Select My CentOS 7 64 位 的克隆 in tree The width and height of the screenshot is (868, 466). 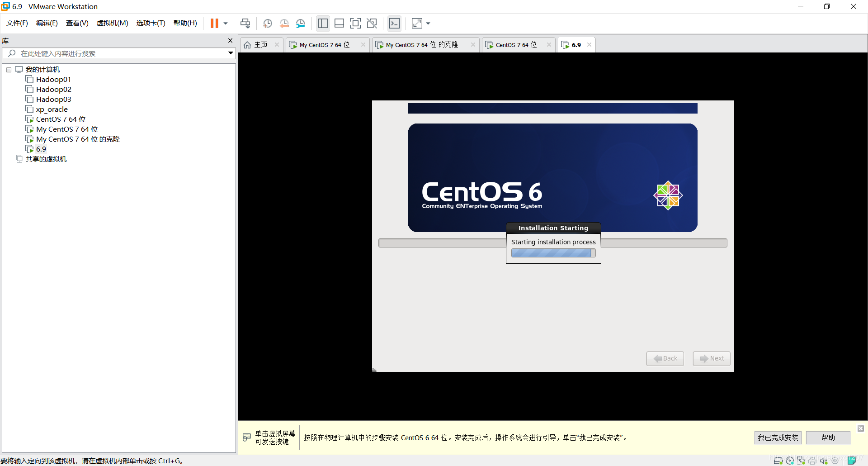pyautogui.click(x=73, y=139)
